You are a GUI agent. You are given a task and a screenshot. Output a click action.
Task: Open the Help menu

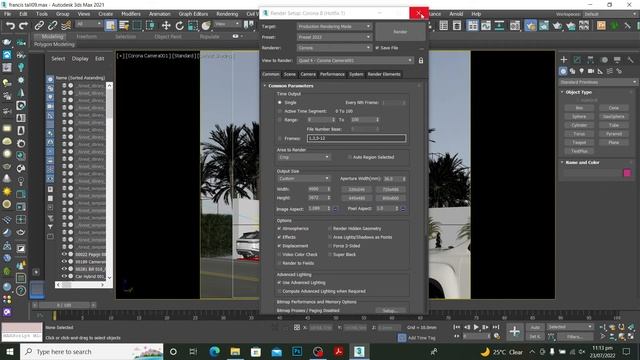point(476,14)
